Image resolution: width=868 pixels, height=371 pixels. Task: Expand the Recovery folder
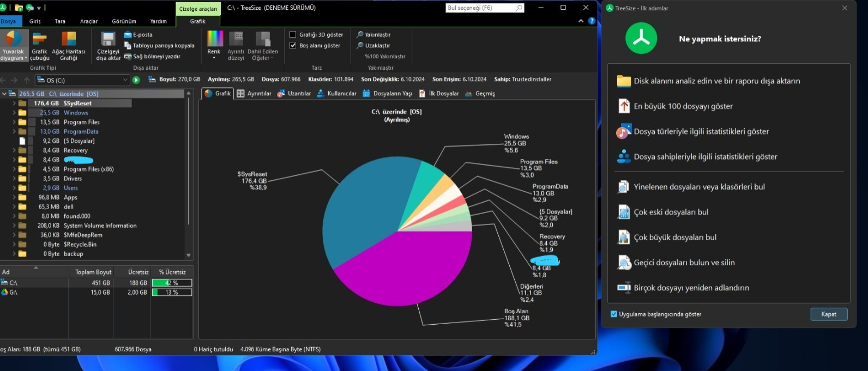coord(14,150)
